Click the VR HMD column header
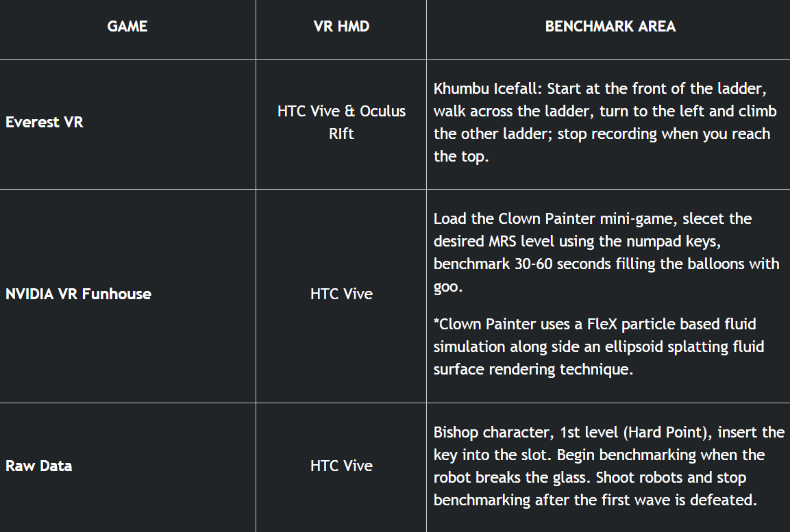Image resolution: width=790 pixels, height=532 pixels. coord(341,27)
